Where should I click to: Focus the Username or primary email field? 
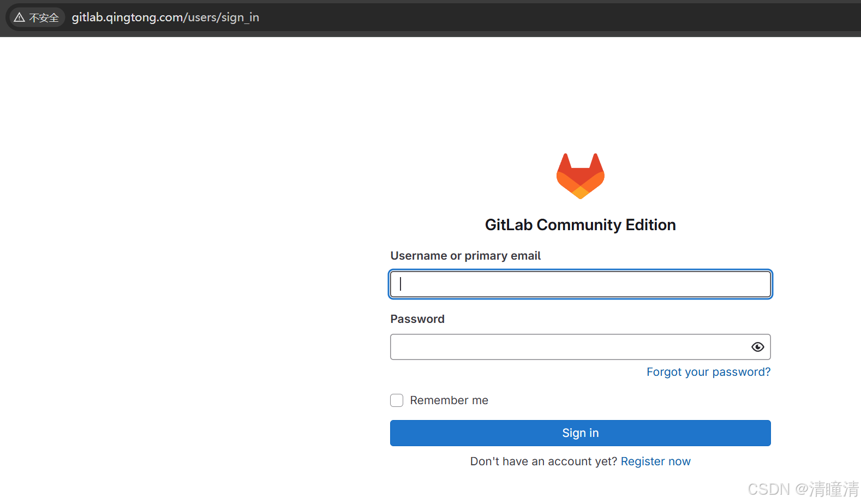(580, 284)
